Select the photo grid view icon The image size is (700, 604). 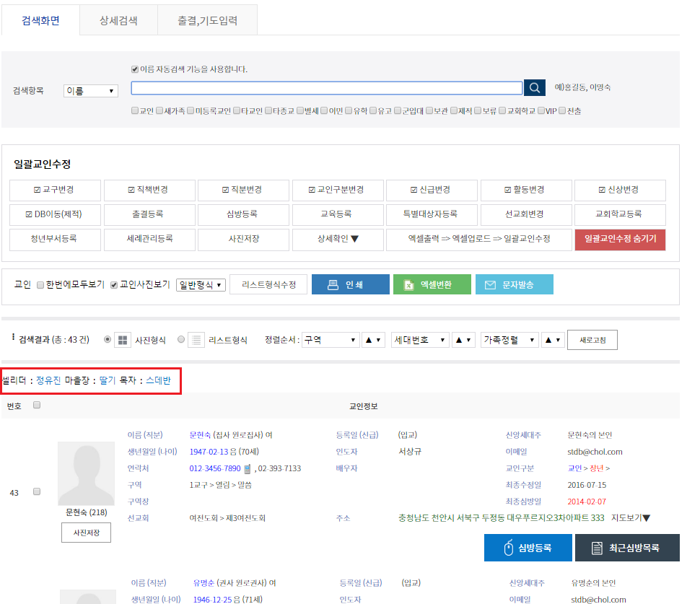[x=123, y=340]
